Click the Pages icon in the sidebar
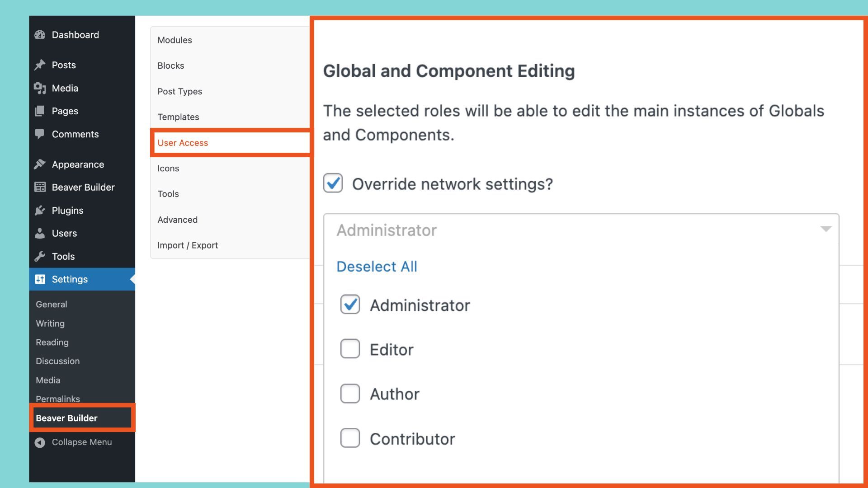This screenshot has width=868, height=488. [40, 111]
